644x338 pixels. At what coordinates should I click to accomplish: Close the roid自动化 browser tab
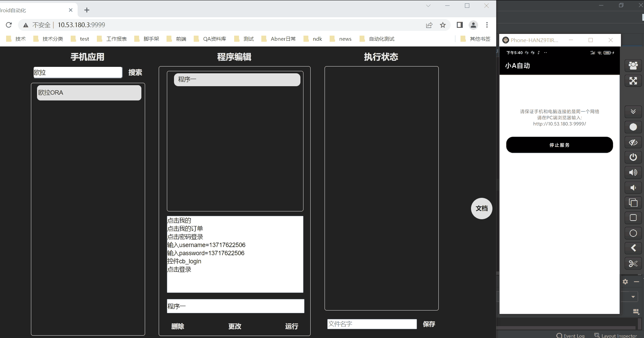click(71, 10)
